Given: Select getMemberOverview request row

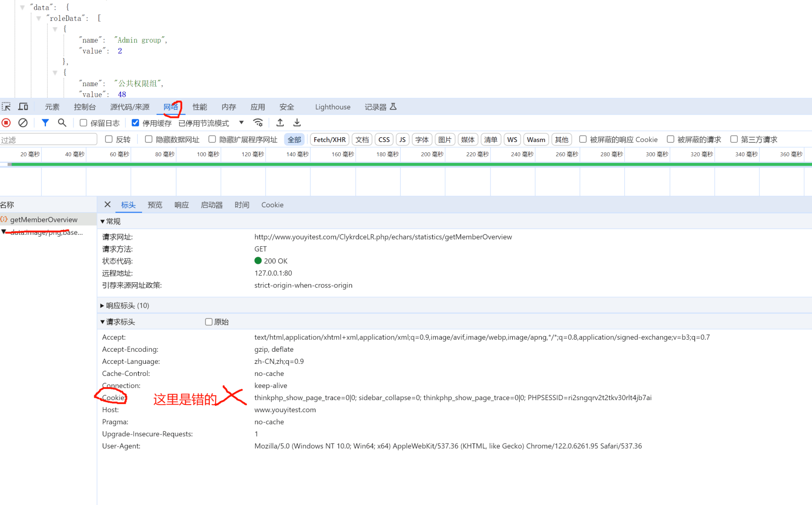Looking at the screenshot, I should tap(48, 219).
